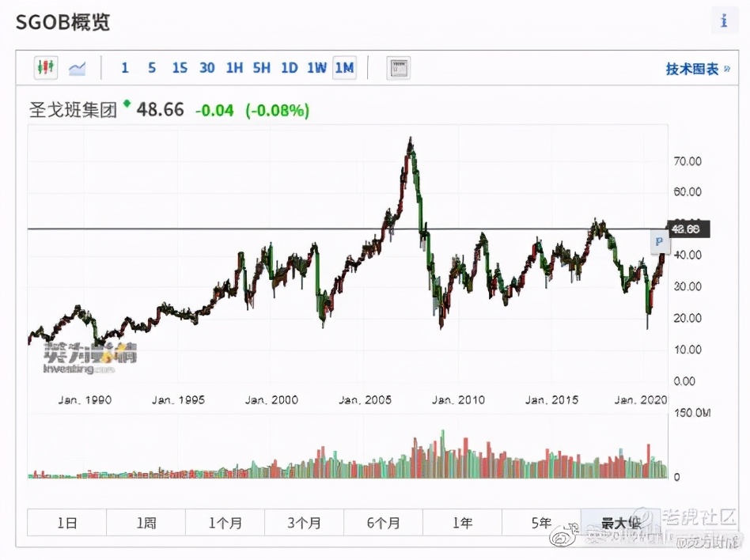This screenshot has width=750, height=560.
Task: Click the Jan. 1995 axis label
Action: 179,399
